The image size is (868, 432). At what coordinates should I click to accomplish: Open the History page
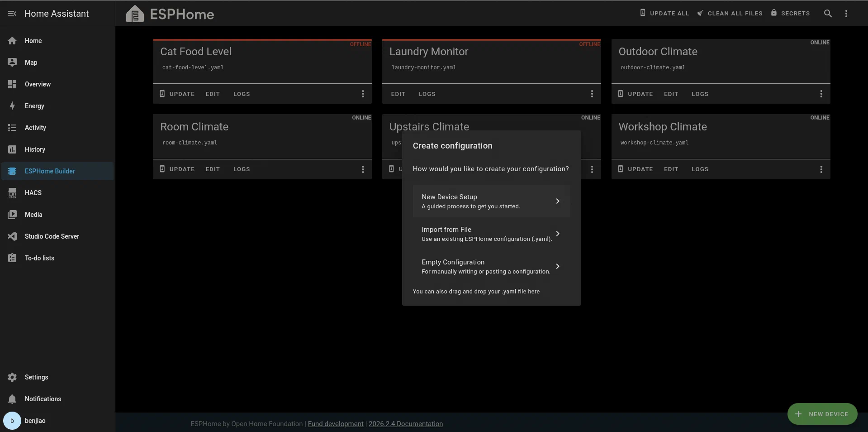pos(57,149)
